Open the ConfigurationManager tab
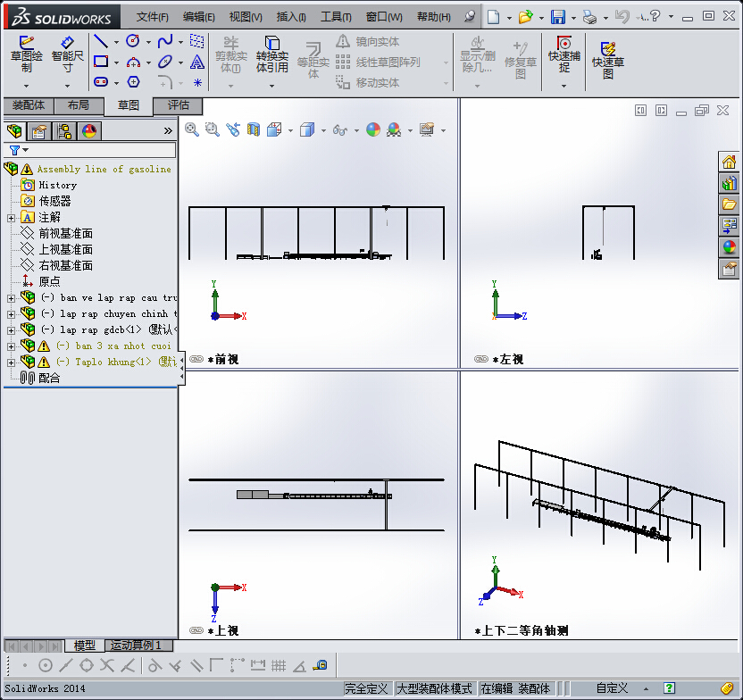Viewport: 743px width, 700px height. coord(64,130)
